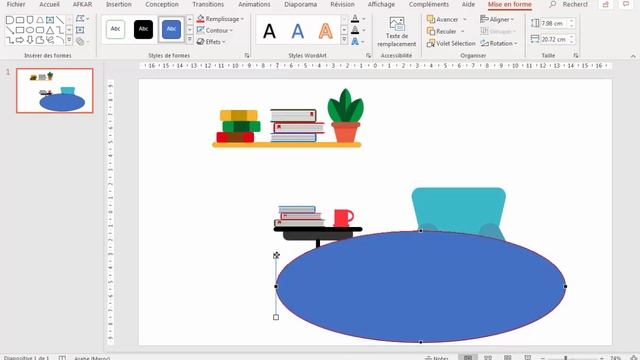This screenshot has width=640, height=360.
Task: Apply the blue fill Abc shape style
Action: 171,29
